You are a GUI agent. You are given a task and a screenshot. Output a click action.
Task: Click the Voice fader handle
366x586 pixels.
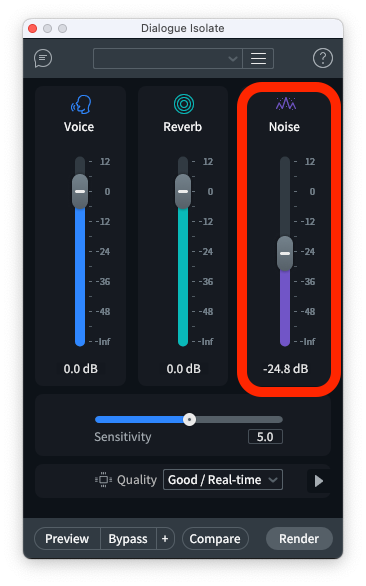click(x=80, y=191)
